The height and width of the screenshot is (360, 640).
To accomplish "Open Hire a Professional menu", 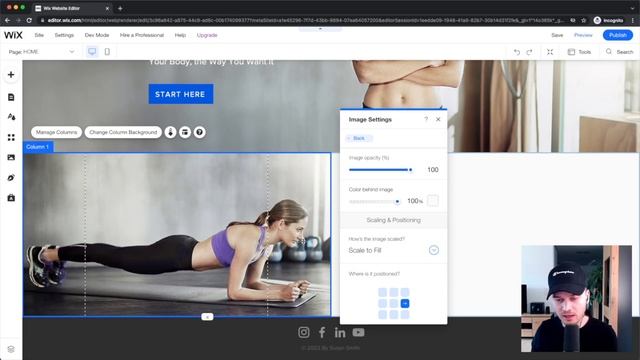I will coord(142,35).
